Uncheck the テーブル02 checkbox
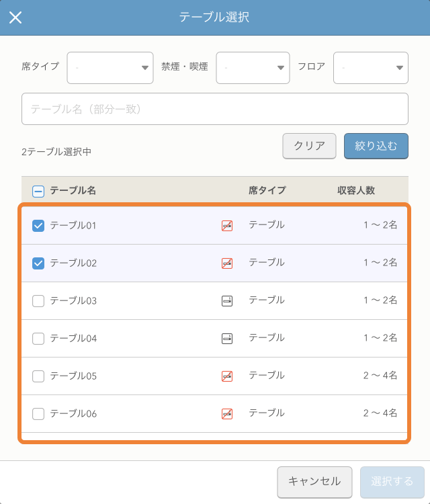Viewport: 430px width, 504px height. pyautogui.click(x=38, y=263)
